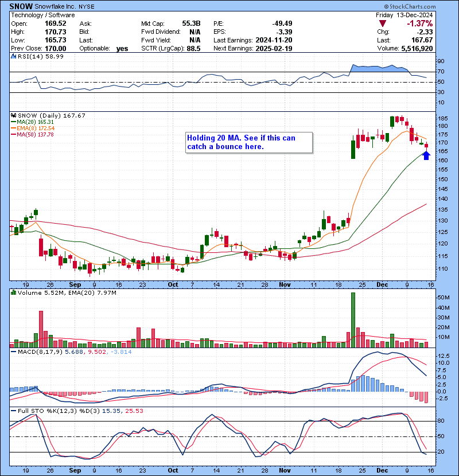The height and width of the screenshot is (476, 459).
Task: Click the RSI(14) 58.99 legend label
Action: (x=41, y=56)
